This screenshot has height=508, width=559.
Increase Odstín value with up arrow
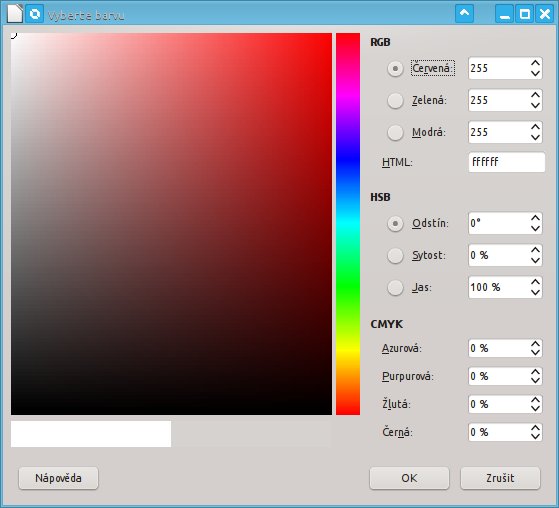(535, 218)
